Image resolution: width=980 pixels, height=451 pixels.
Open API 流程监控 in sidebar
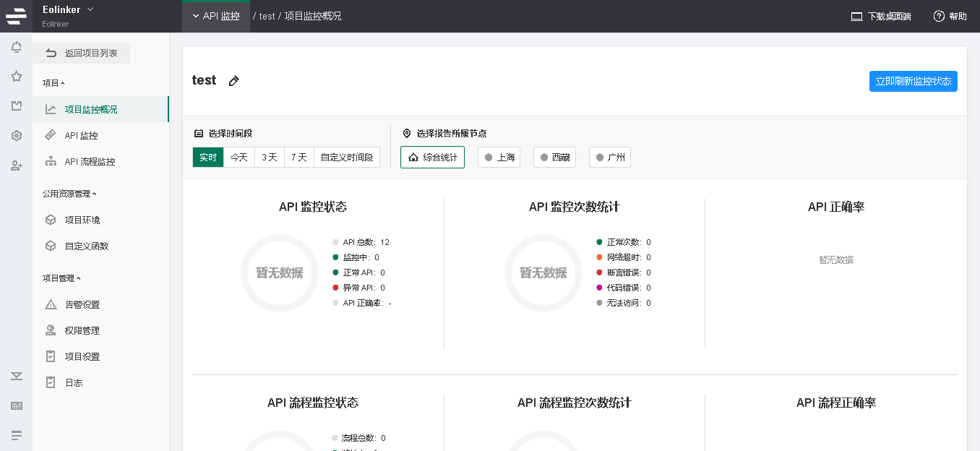coord(90,162)
